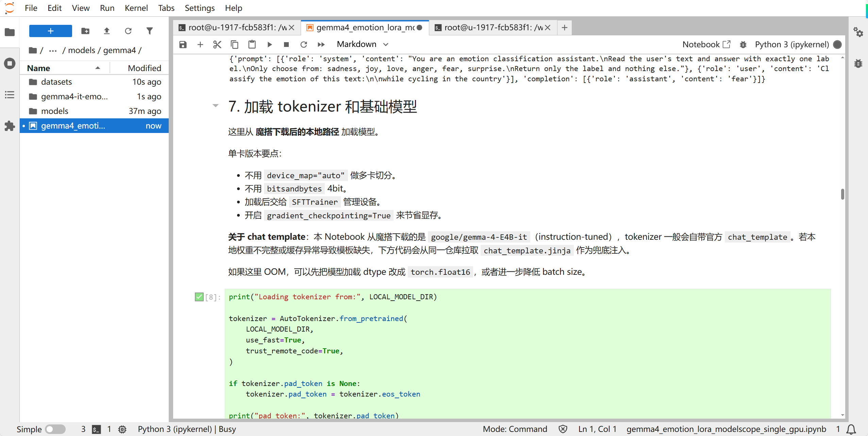The width and height of the screenshot is (868, 436).
Task: Run the selected cell
Action: click(269, 45)
